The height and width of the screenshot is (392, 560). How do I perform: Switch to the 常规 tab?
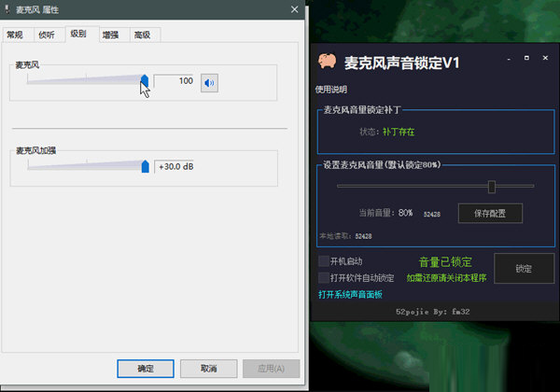[15, 35]
